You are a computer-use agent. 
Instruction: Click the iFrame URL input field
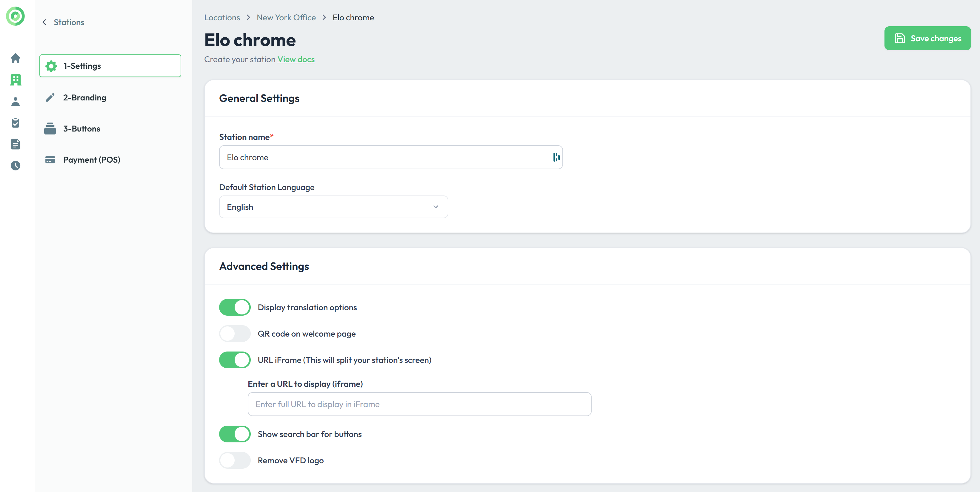click(419, 404)
